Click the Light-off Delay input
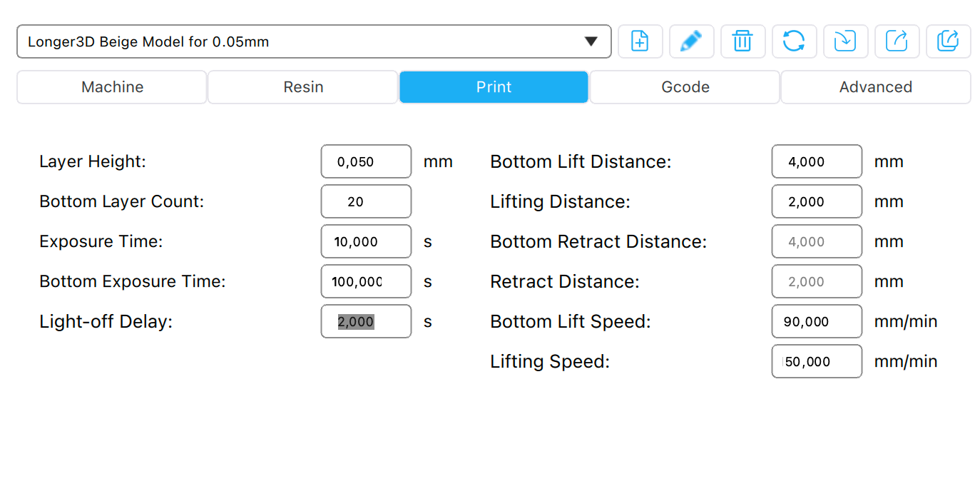This screenshot has width=980, height=494. (x=366, y=321)
